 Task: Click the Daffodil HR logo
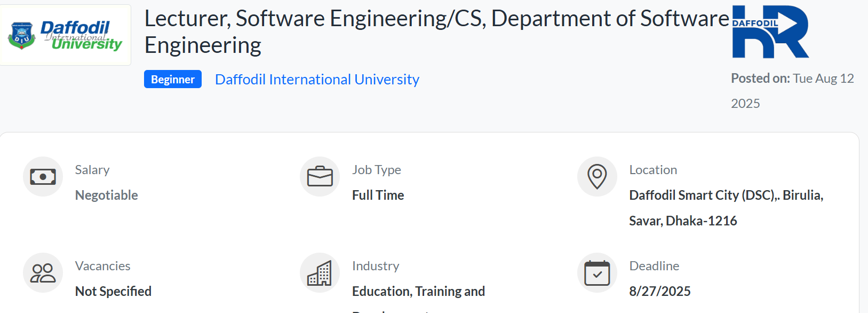[x=770, y=32]
